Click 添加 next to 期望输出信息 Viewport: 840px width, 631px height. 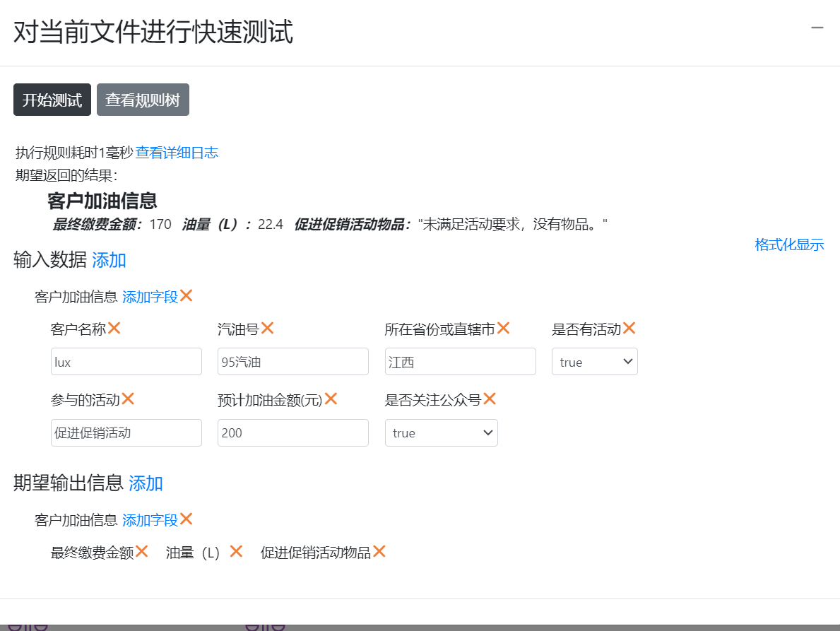point(146,483)
